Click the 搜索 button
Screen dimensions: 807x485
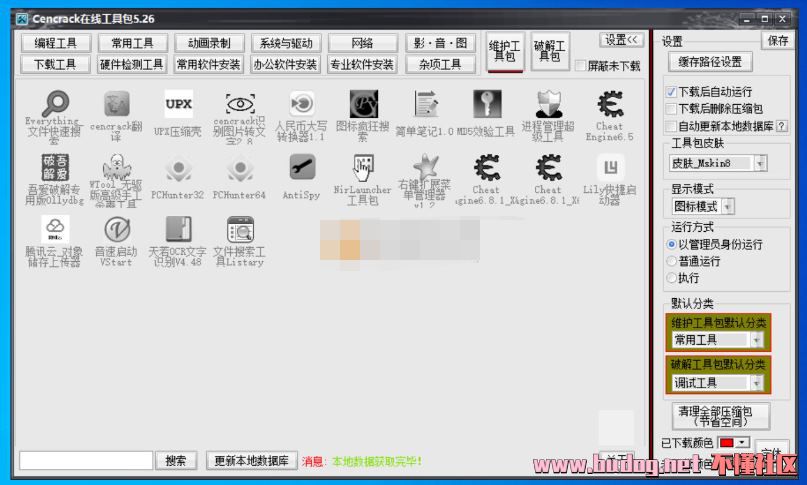tap(176, 460)
